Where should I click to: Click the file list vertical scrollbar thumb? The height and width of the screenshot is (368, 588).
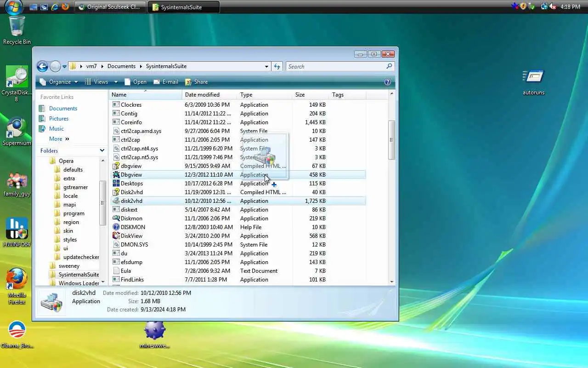point(391,140)
